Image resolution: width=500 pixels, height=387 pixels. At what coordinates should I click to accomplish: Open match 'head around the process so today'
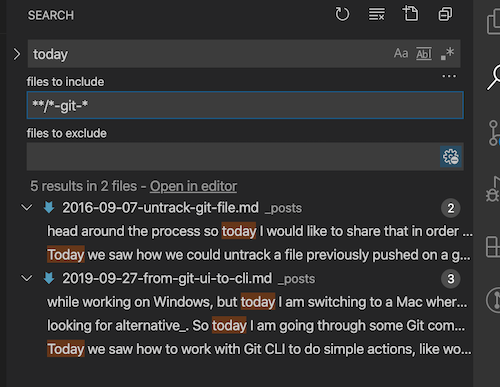(260, 231)
